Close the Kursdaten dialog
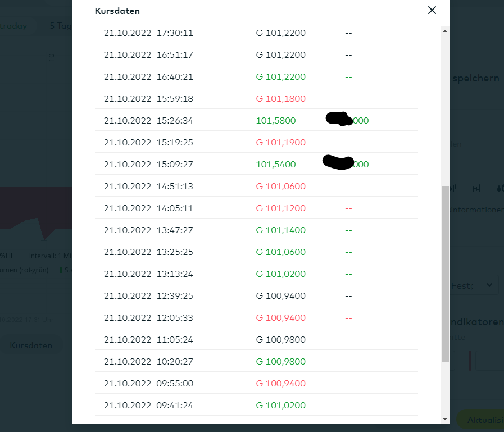Viewport: 504px width, 432px height. (x=432, y=10)
